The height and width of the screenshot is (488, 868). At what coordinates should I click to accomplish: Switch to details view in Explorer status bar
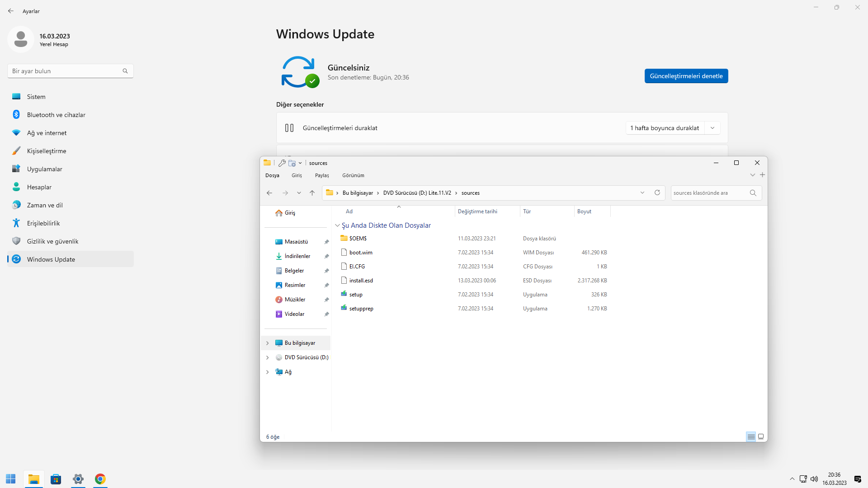751,436
